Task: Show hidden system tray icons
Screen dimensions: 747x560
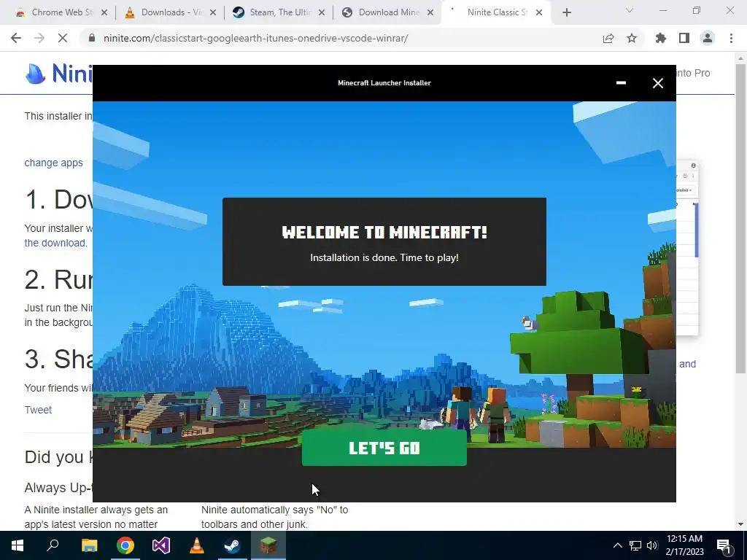Action: (617, 545)
